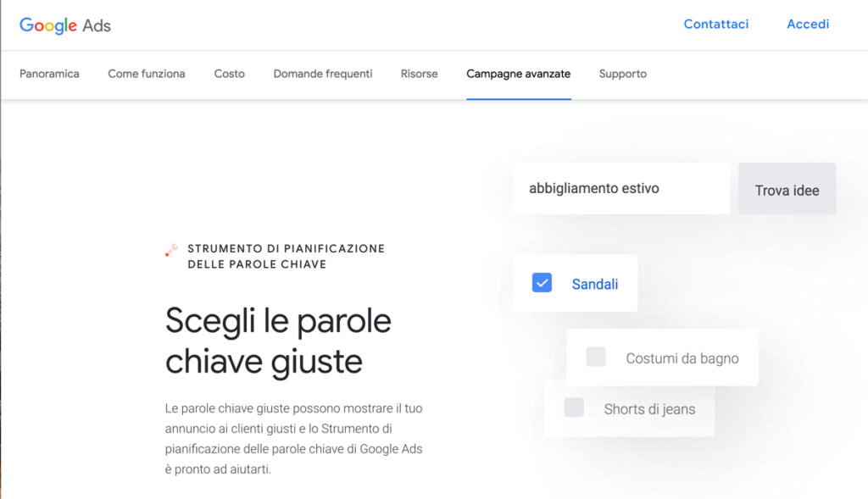Click the active Campagne avanzate tab
868x499 pixels.
518,74
